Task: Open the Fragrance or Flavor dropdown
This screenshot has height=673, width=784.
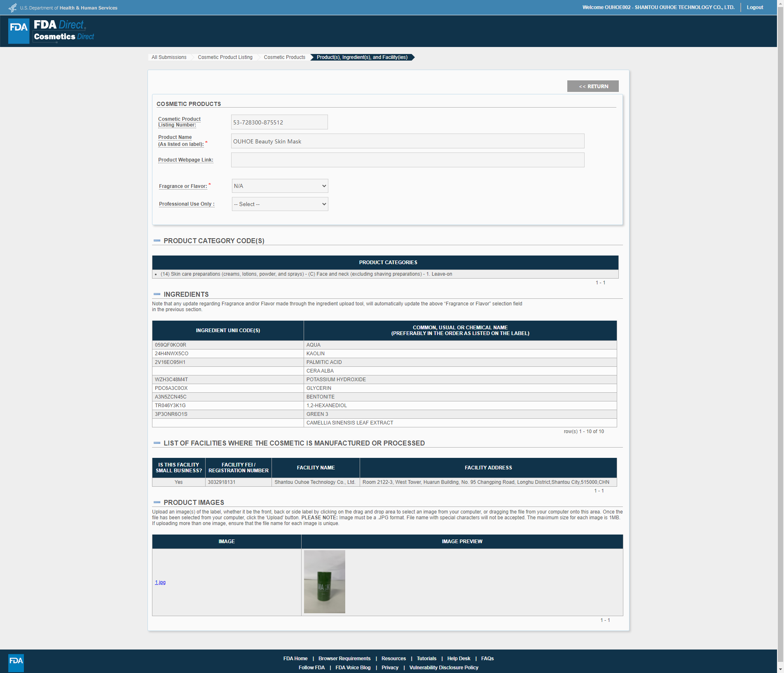Action: tap(280, 186)
